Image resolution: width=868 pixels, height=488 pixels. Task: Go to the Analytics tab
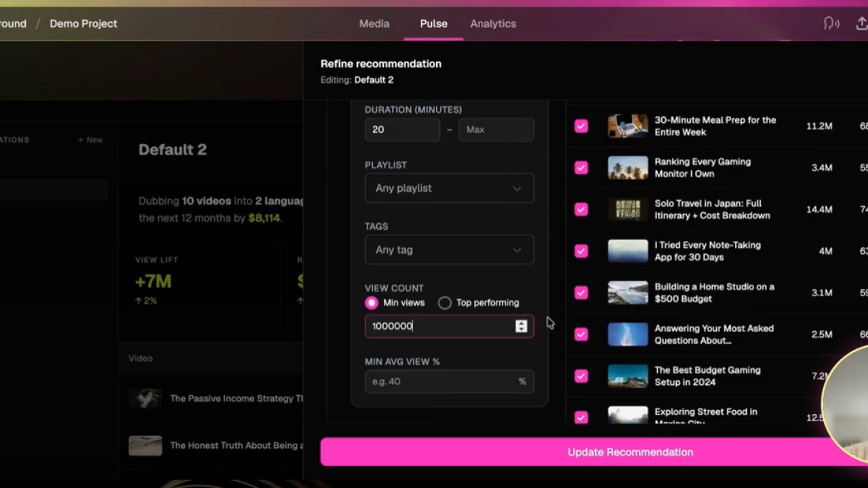493,24
